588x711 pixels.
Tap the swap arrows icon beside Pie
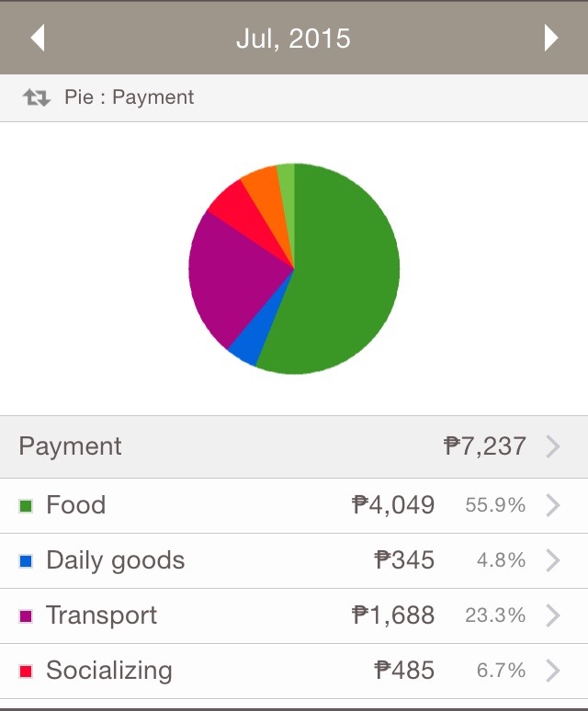pos(36,97)
